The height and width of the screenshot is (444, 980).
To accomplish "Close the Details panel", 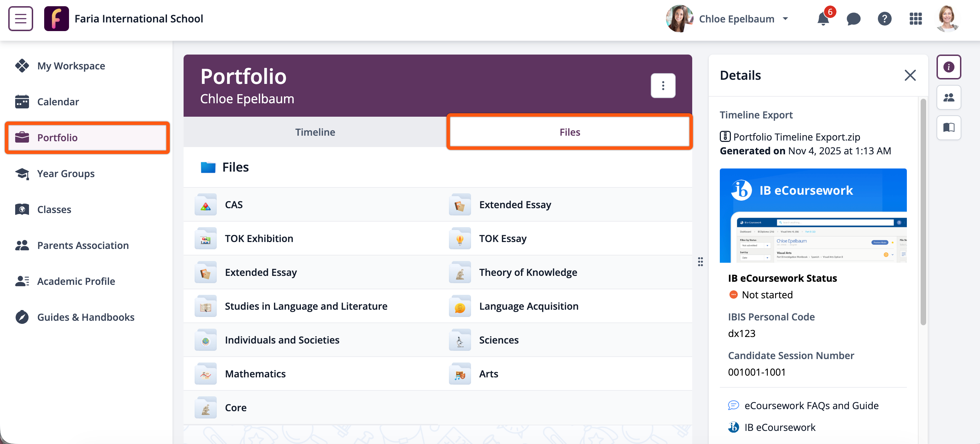I will coord(910,75).
